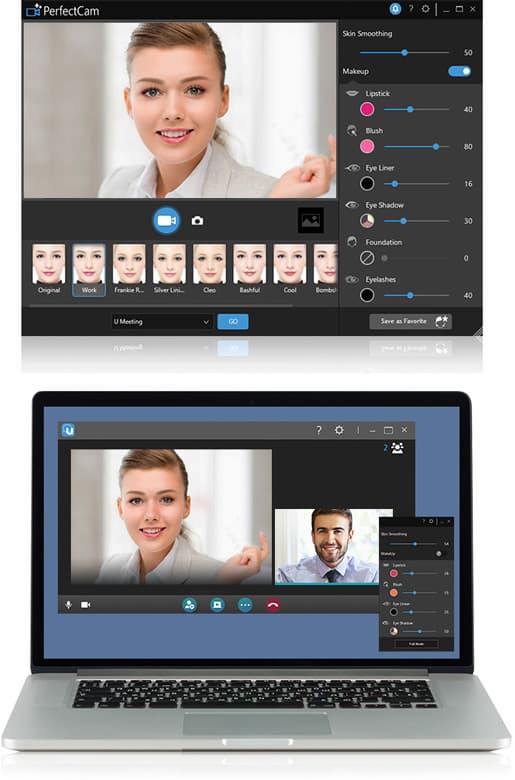Open participants icon in U meeting
Viewport: 515px width, 780px height.
397,448
